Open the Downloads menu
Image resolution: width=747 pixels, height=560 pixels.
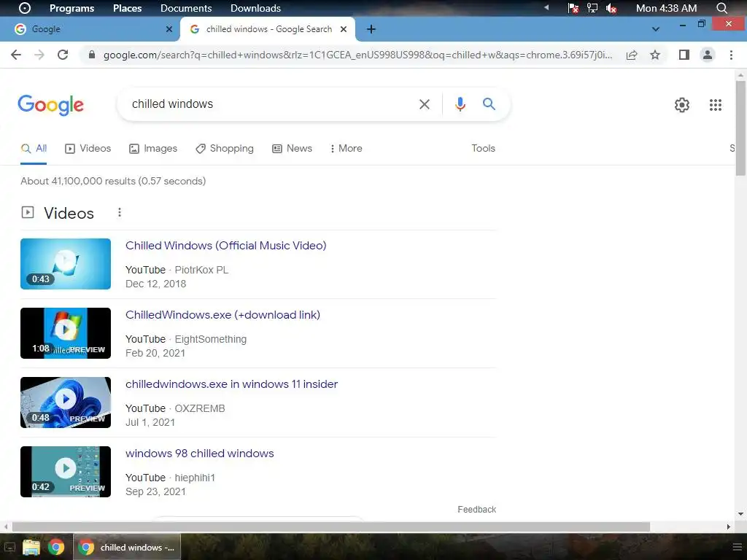click(x=255, y=8)
